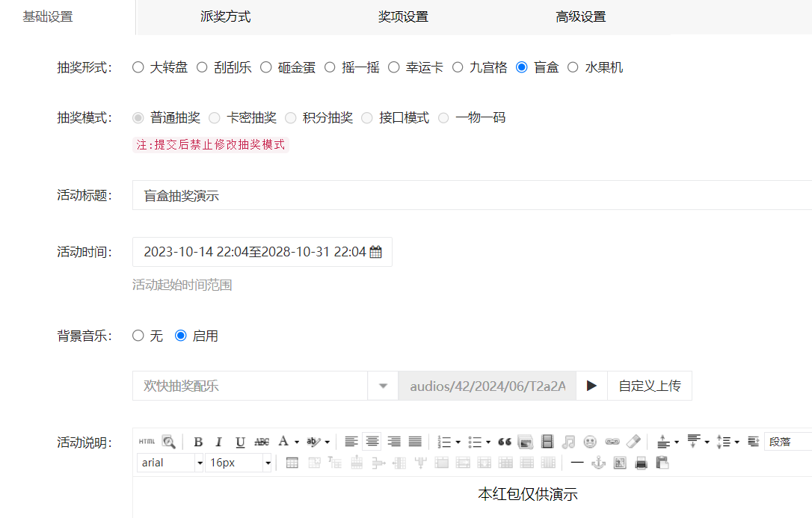Switch to the 奖项设置 tab

click(x=403, y=17)
